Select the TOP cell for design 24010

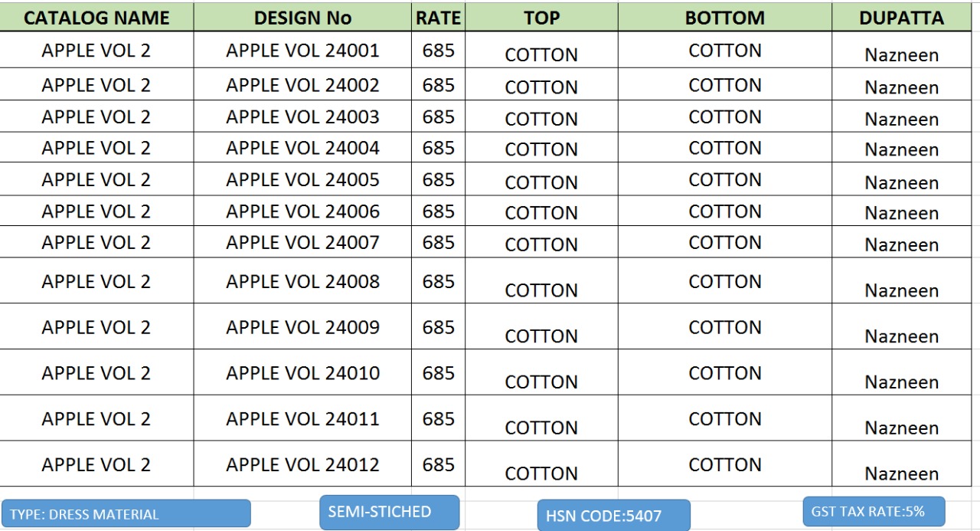(541, 381)
